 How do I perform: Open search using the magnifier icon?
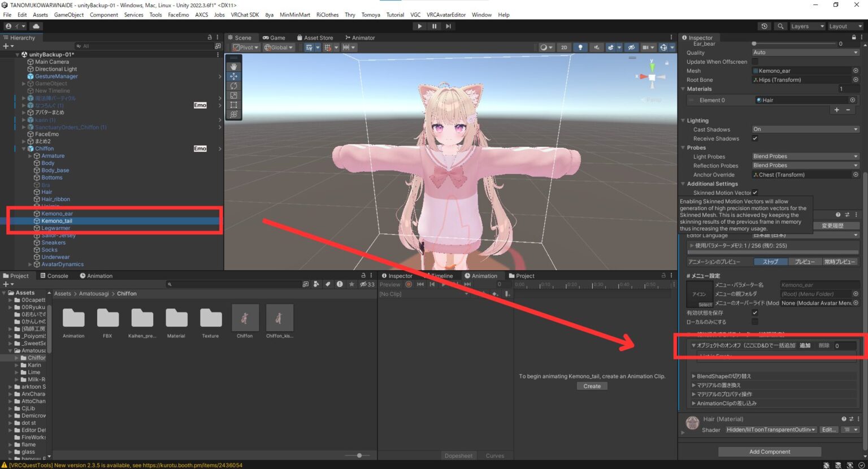pos(780,26)
